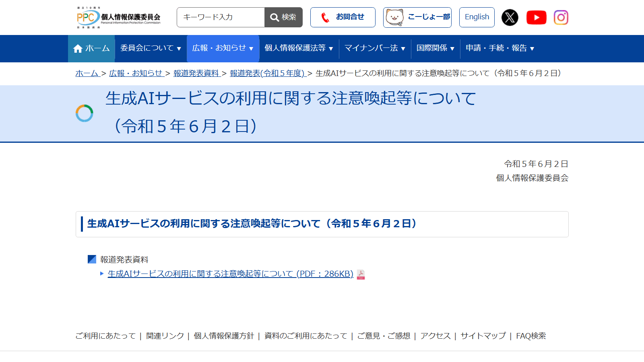Open the FAQ検索 footer link
Viewport: 644px width, 362px height.
click(x=531, y=336)
